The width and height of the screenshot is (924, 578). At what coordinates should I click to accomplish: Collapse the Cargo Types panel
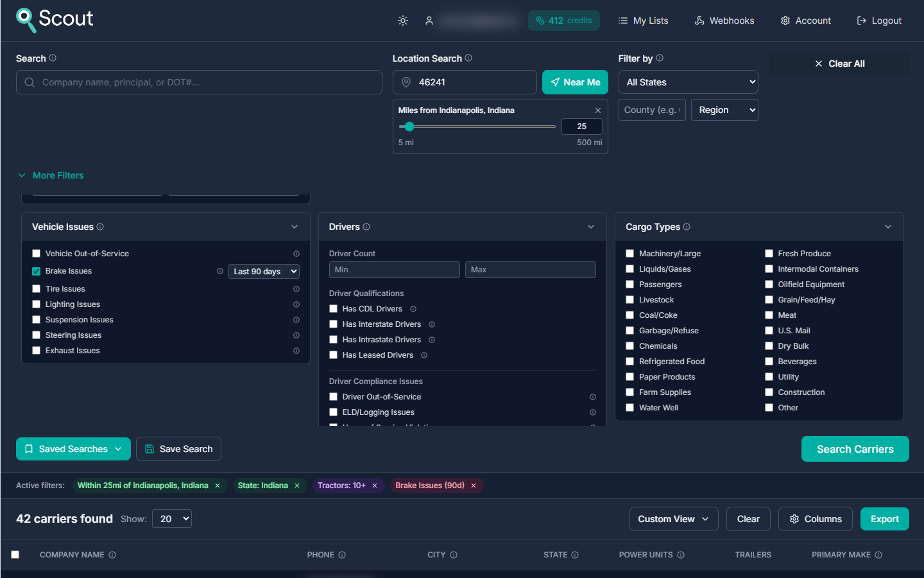coord(887,226)
